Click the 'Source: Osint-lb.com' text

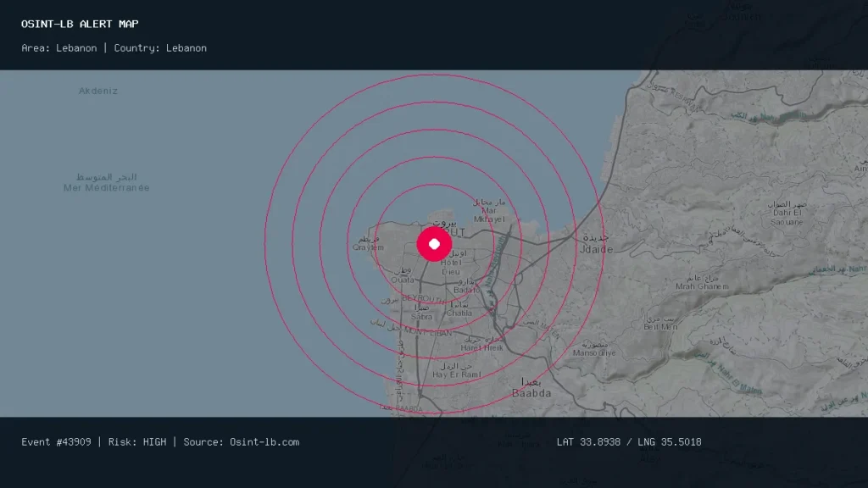[242, 442]
